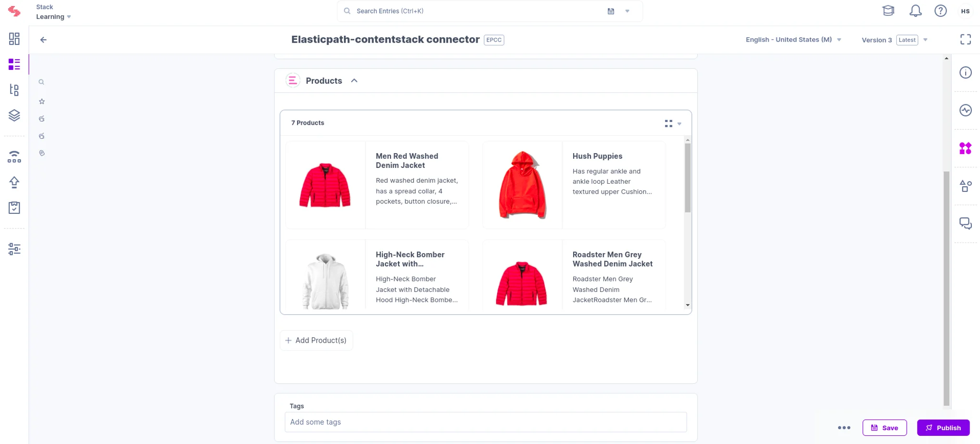The width and height of the screenshot is (980, 444).
Task: Open the learning academy graduation cap icon
Action: click(x=888, y=11)
